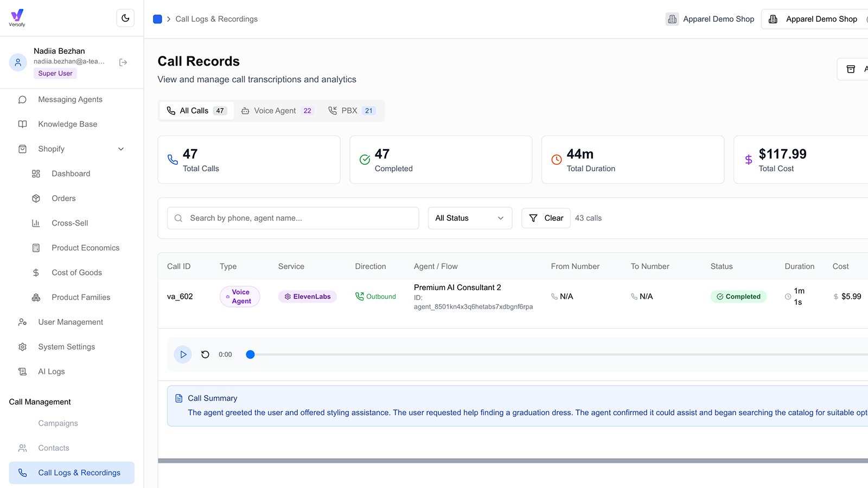Click the Messaging Agents chat icon
The image size is (868, 488).
[22, 100]
